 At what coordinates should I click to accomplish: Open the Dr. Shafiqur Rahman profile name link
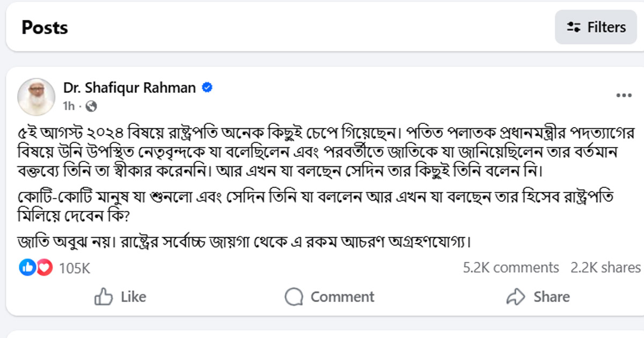pyautogui.click(x=129, y=88)
